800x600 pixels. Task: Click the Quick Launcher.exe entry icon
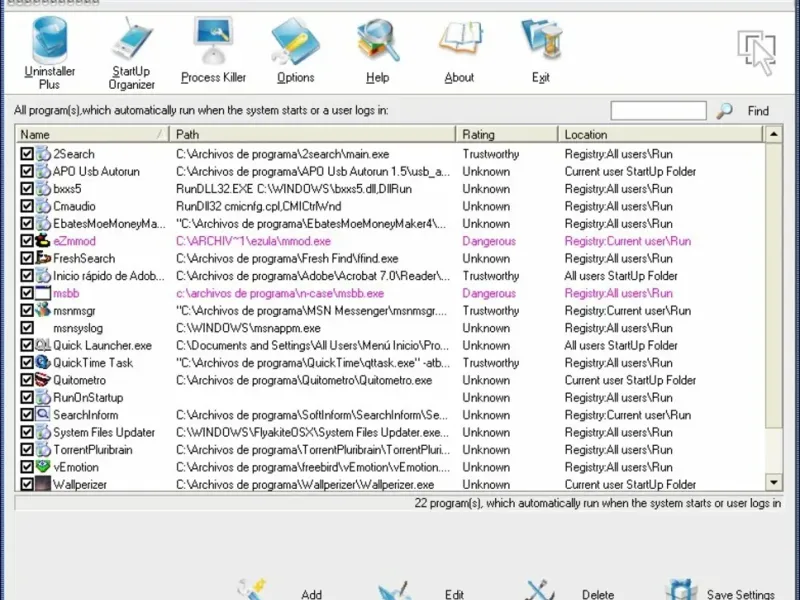click(x=43, y=345)
